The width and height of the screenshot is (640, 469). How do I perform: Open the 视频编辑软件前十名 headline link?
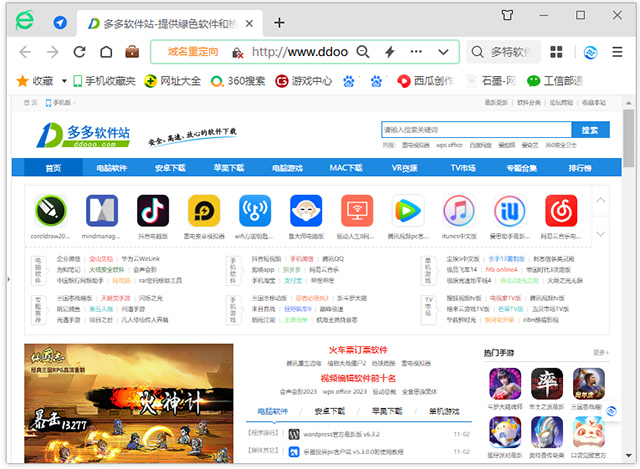click(x=358, y=378)
